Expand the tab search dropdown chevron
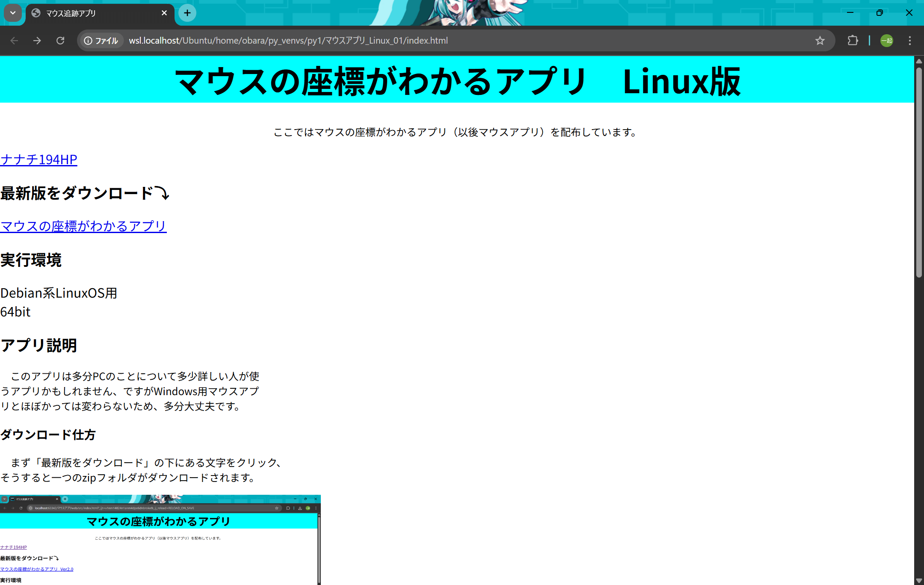The width and height of the screenshot is (924, 585). (x=13, y=13)
